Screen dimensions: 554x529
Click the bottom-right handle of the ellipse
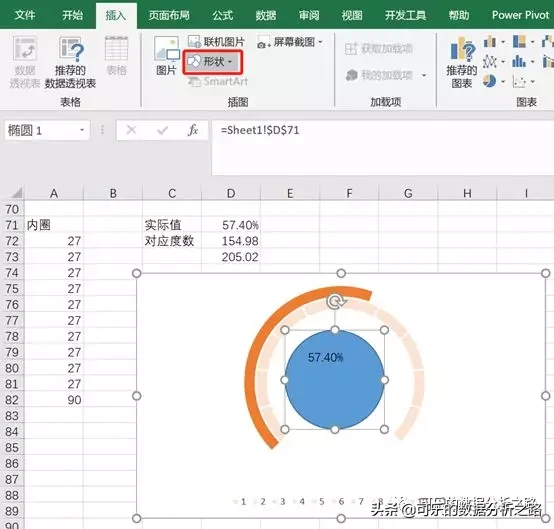(x=384, y=430)
